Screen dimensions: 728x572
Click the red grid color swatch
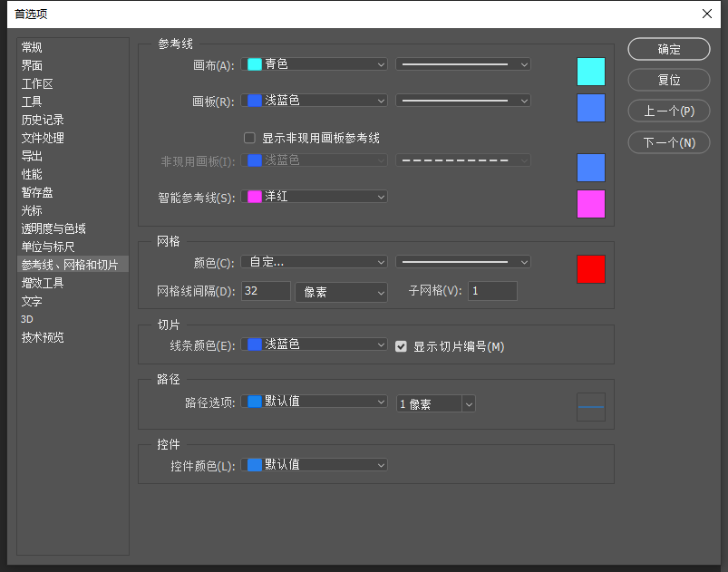pyautogui.click(x=590, y=269)
